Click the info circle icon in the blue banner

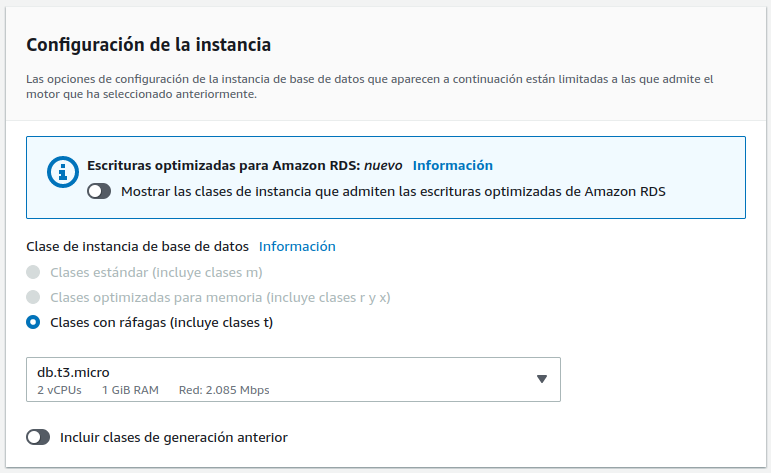(63, 172)
